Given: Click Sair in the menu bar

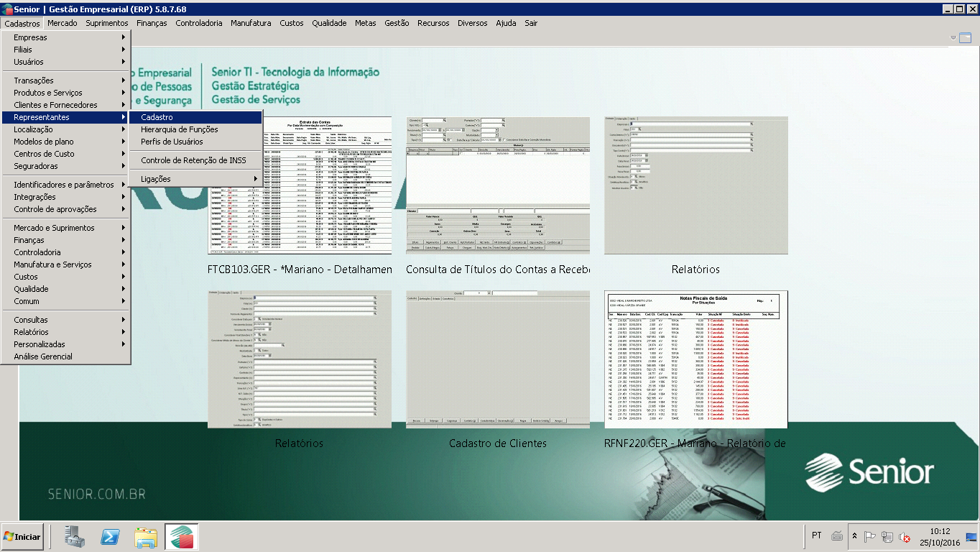Looking at the screenshot, I should click(x=531, y=23).
